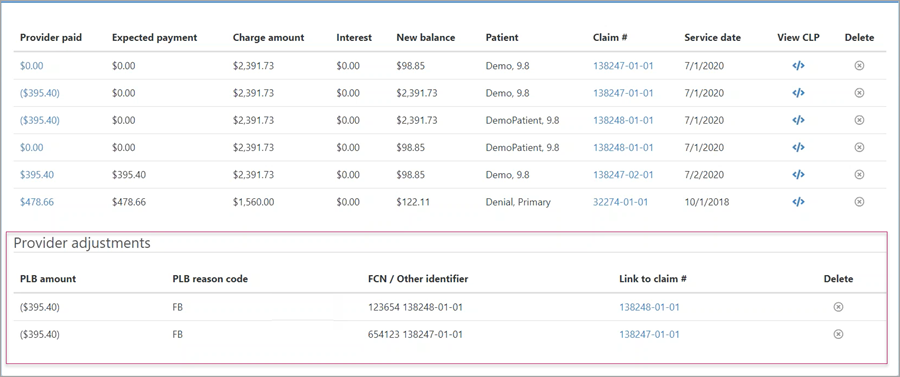900x377 pixels.
Task: Delete DemoPatient row with $98.85 balance
Action: [x=859, y=147]
